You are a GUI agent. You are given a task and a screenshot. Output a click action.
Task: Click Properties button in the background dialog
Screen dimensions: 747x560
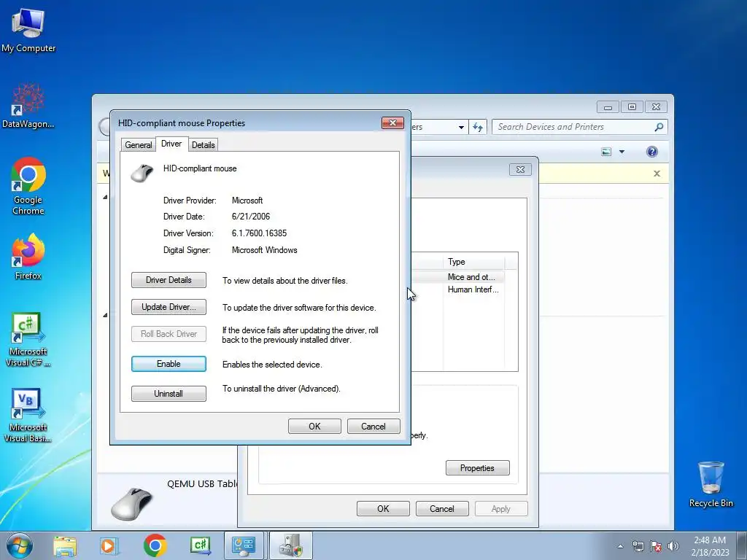click(x=477, y=468)
